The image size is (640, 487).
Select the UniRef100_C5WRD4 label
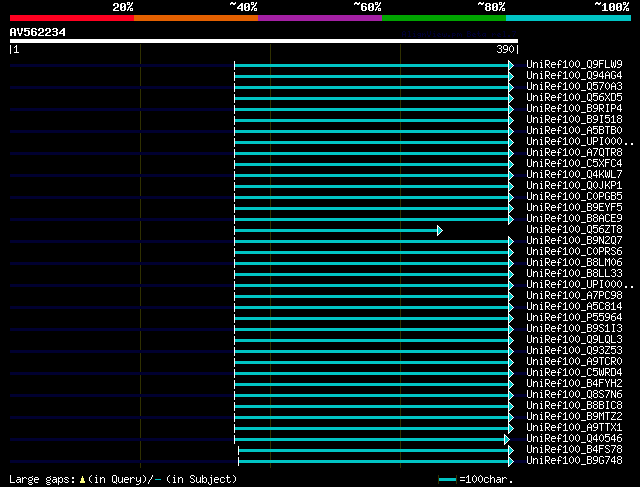tap(574, 373)
